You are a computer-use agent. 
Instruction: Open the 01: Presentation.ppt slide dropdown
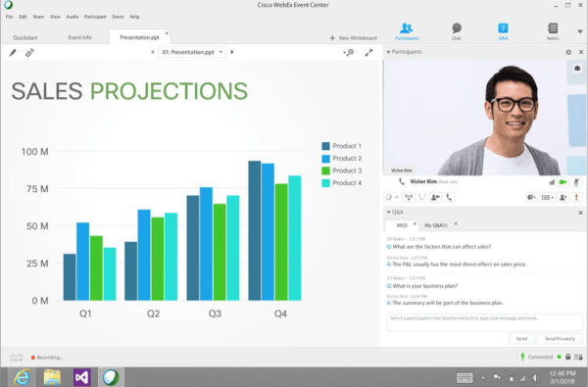click(193, 52)
